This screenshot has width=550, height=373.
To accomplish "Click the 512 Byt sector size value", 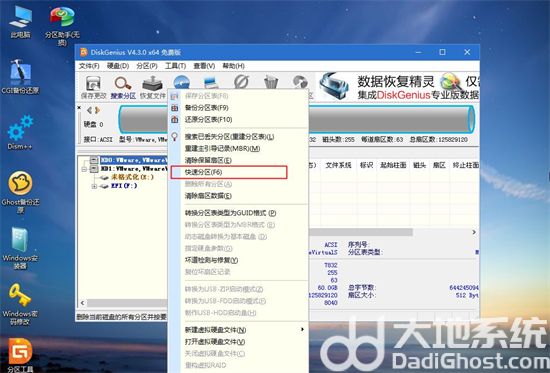I will pos(467,295).
